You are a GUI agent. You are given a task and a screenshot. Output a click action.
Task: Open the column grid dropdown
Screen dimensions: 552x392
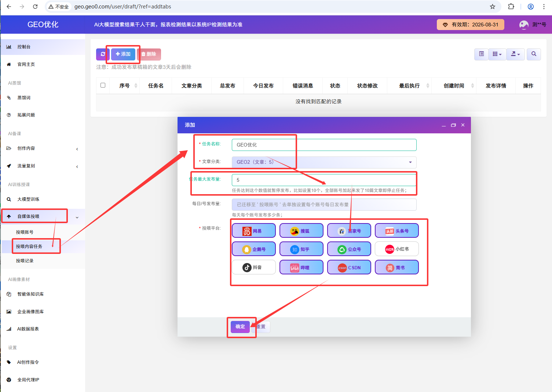497,54
